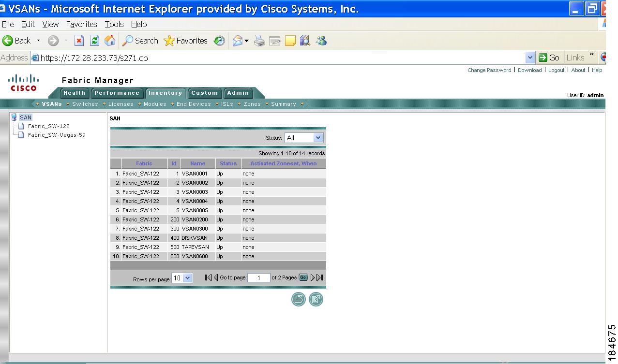
Task: Sort by Activated Zoneset, When header
Action: point(284,163)
